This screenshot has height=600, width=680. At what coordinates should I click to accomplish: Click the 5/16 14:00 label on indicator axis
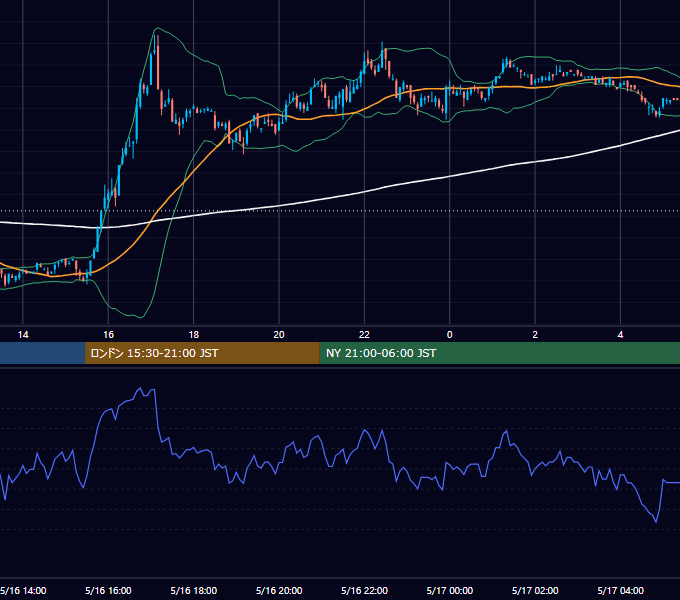pos(23,590)
